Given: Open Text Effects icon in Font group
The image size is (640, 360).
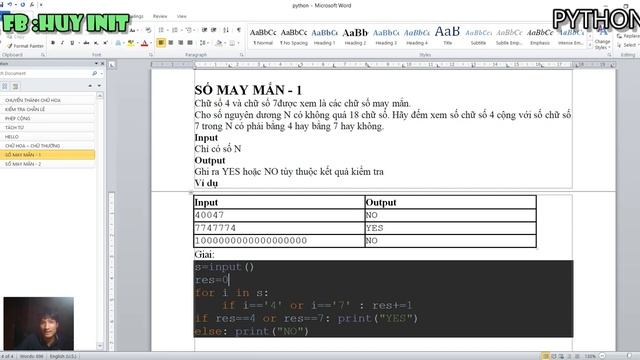Looking at the screenshot, I should click(118, 43).
